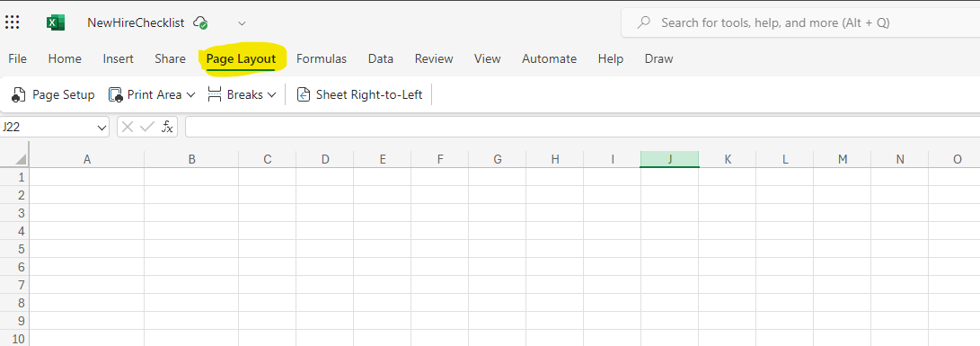980x346 pixels.
Task: Open the Help tab
Action: click(x=610, y=58)
